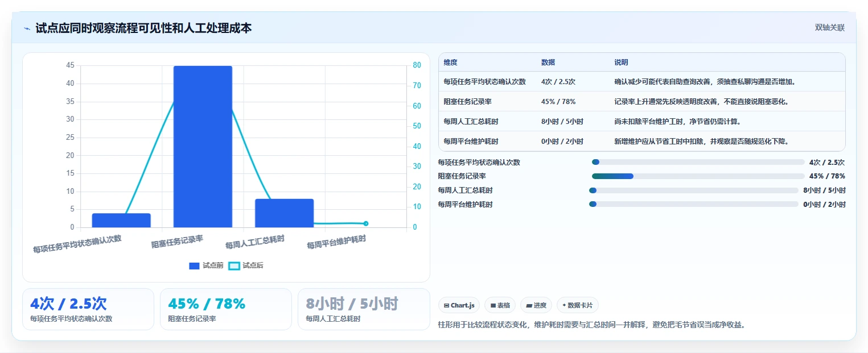Click the large 4次 / 2.5次 data card
Screen dimensions: 868x353
[88, 309]
